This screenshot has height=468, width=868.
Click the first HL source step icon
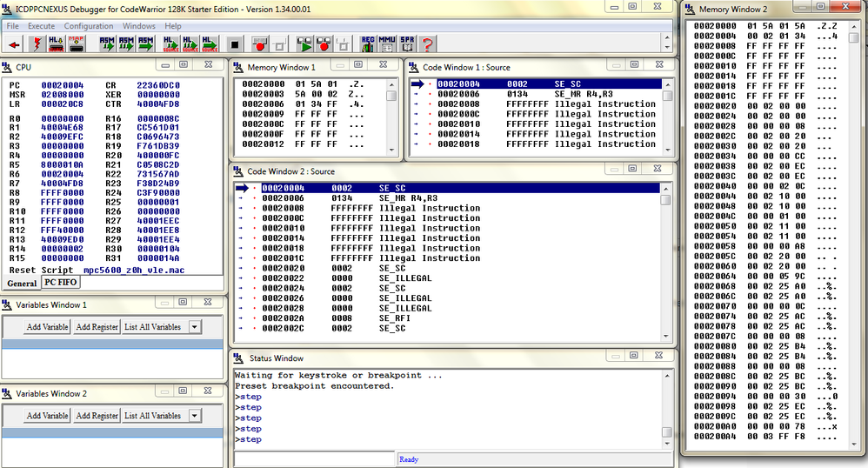pos(170,44)
